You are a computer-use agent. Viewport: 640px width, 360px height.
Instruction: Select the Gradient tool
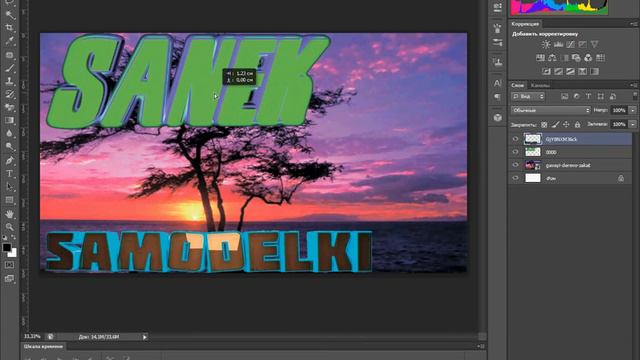(x=10, y=120)
